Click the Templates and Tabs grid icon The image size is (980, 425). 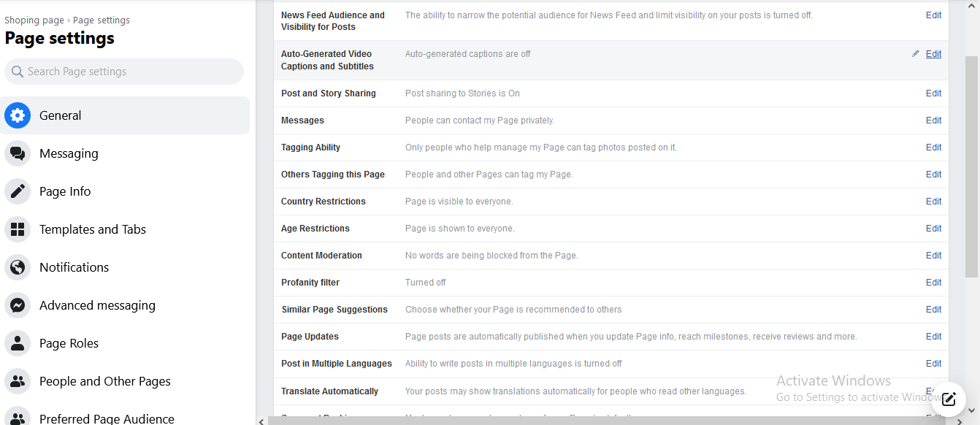tap(17, 229)
